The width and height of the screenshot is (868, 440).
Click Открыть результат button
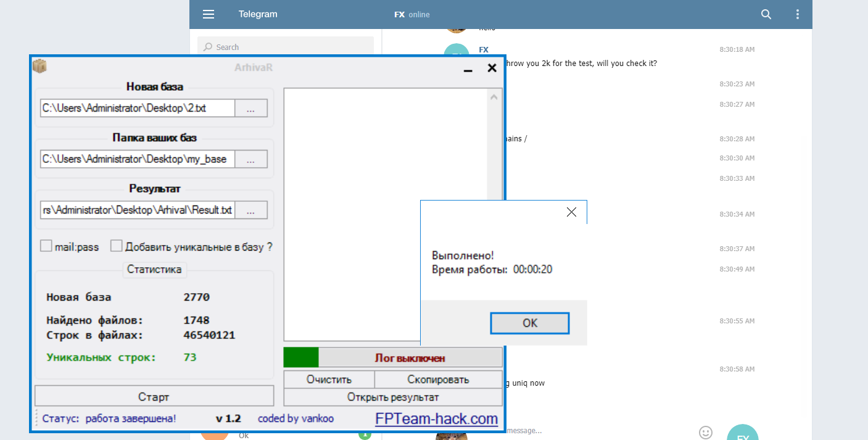pos(393,397)
